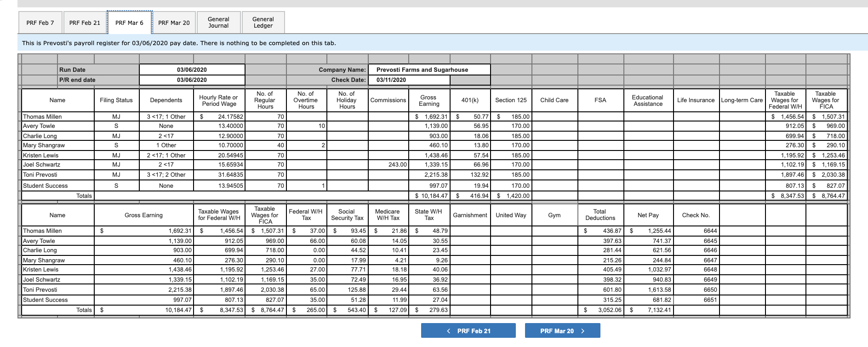This screenshot has width=868, height=347.
Task: Click dependents cell '3 <17; 2 Other'
Action: [x=166, y=174]
